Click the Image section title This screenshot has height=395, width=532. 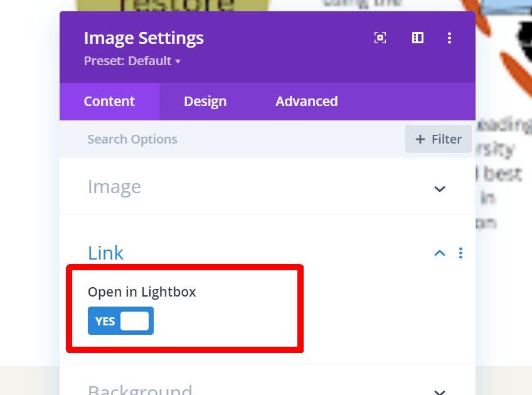point(114,187)
